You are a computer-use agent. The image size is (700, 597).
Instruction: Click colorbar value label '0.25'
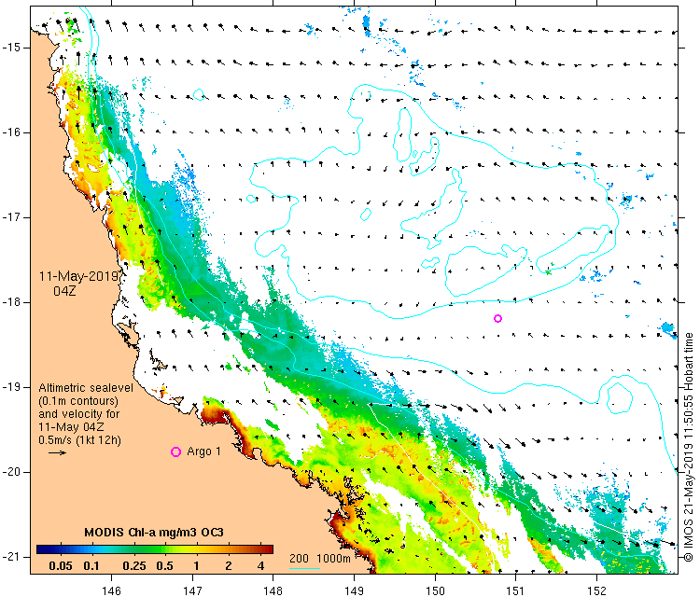click(x=134, y=566)
